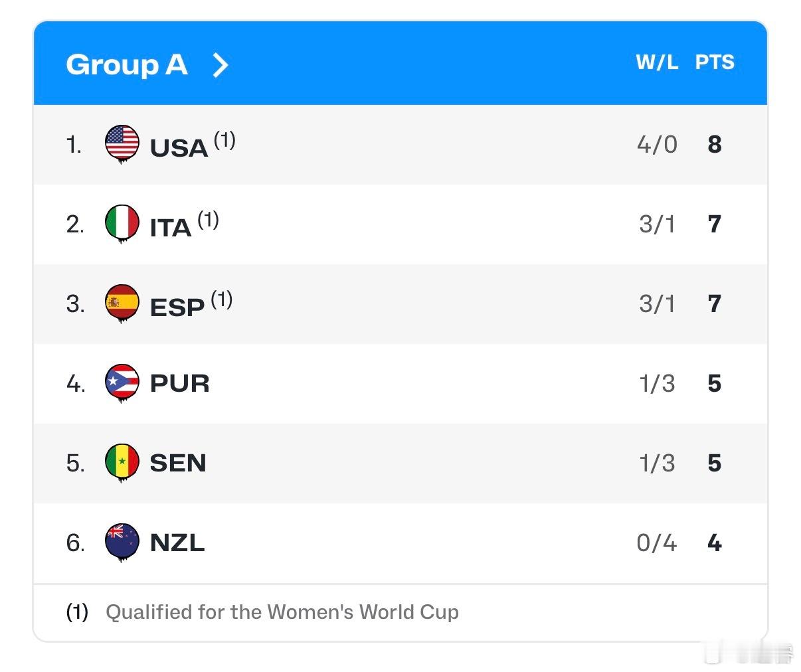The height and width of the screenshot is (672, 801).
Task: Click the W/L column header
Action: (657, 62)
